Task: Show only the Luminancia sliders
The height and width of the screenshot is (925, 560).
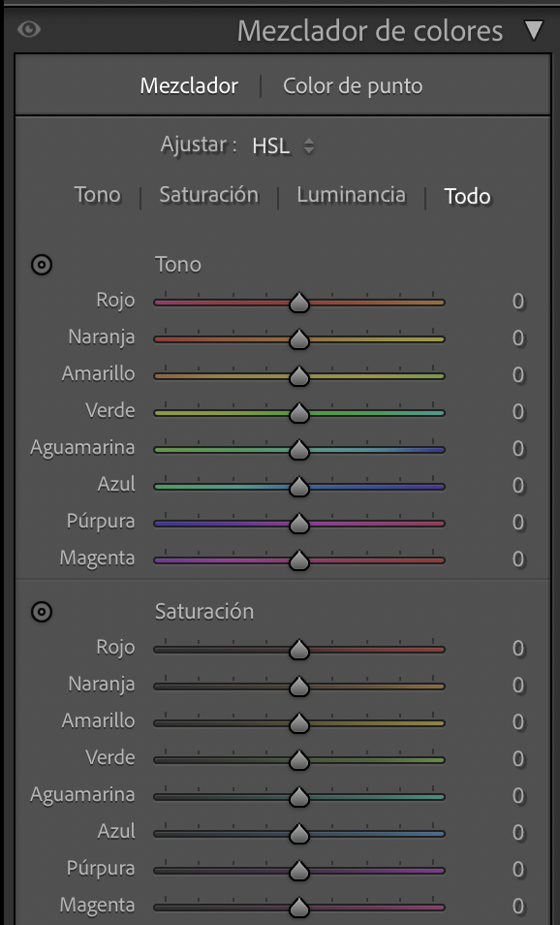Action: [352, 195]
